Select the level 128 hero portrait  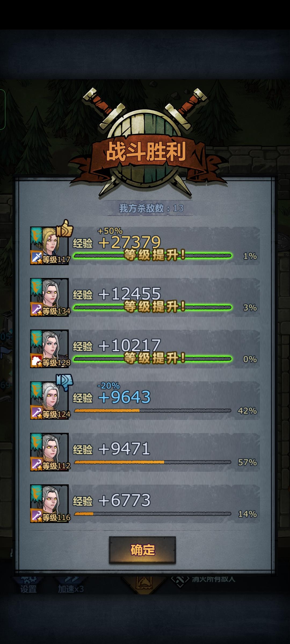[49, 349]
